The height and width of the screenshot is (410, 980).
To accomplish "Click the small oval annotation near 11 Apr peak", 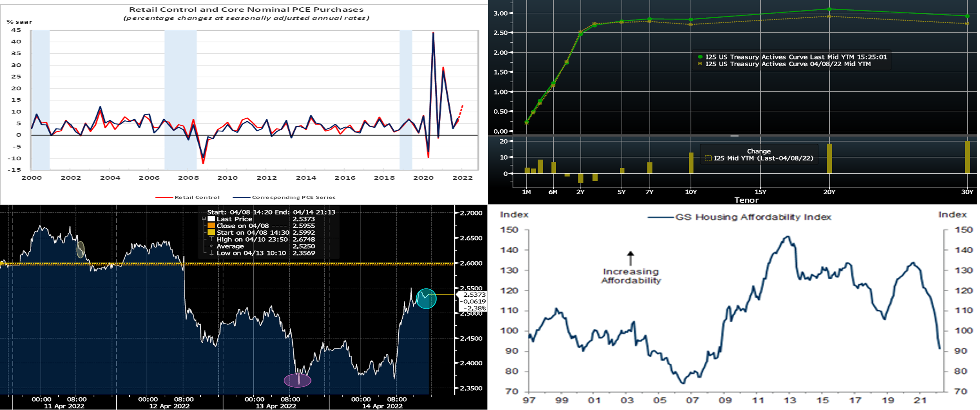I will click(80, 250).
